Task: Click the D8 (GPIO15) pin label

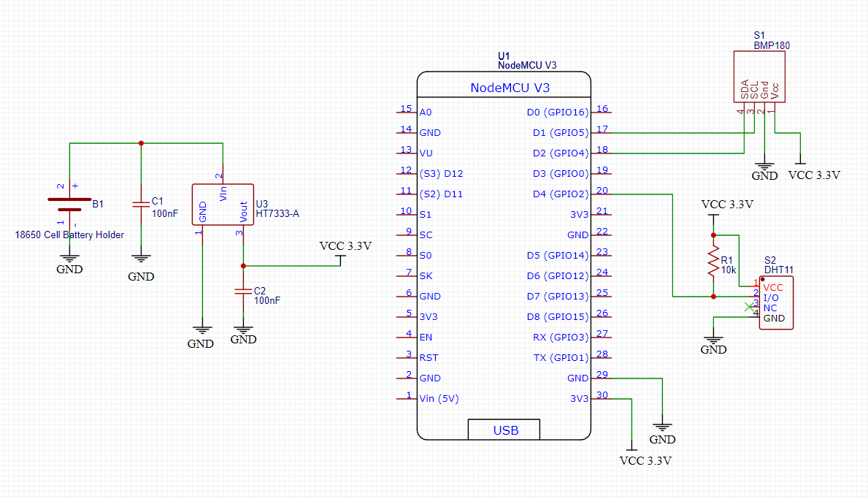Action: pyautogui.click(x=558, y=317)
